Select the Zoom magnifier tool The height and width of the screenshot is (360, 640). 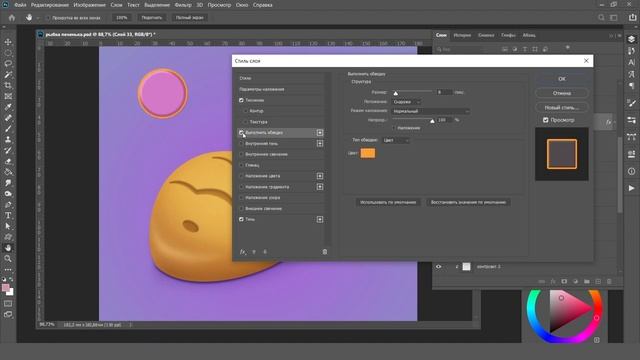pyautogui.click(x=8, y=259)
